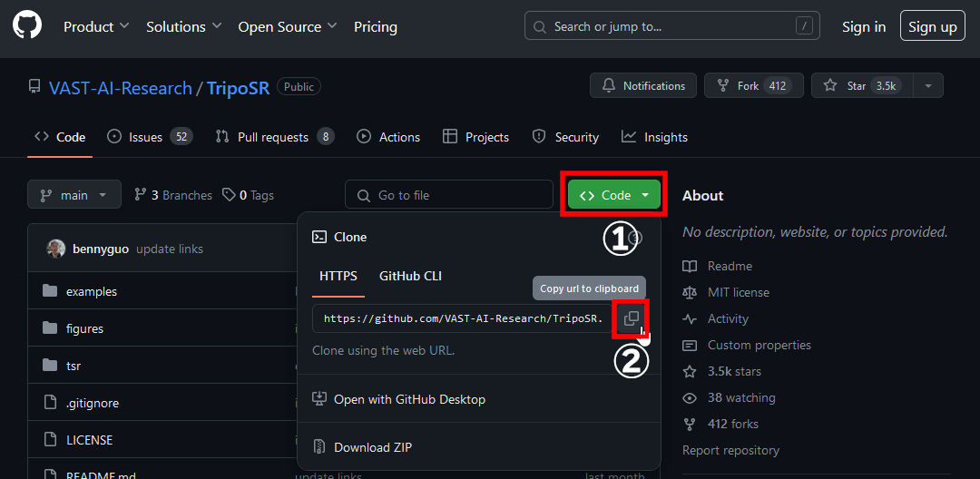This screenshot has height=479, width=980.
Task: Expand the Open Source menu
Action: pyautogui.click(x=288, y=27)
